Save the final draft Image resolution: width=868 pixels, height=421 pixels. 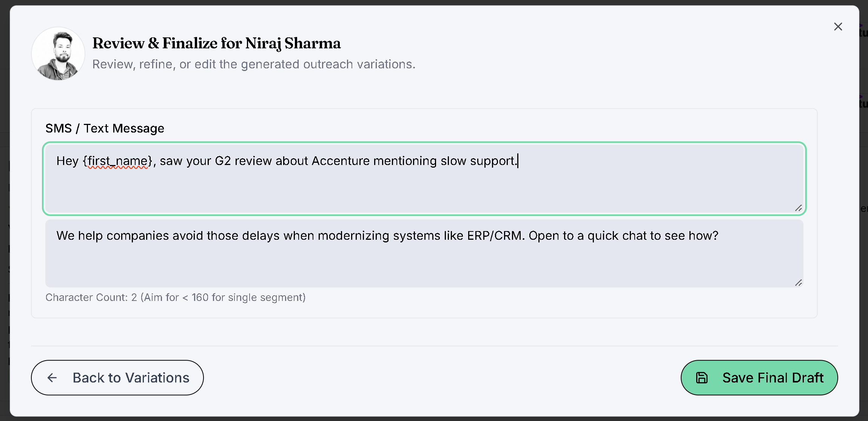coord(759,378)
